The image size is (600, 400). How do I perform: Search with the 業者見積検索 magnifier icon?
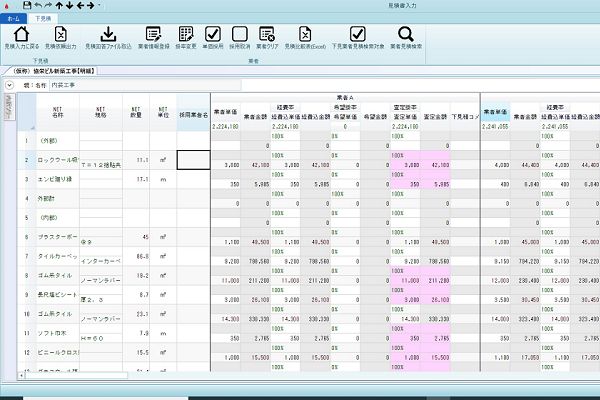click(406, 34)
